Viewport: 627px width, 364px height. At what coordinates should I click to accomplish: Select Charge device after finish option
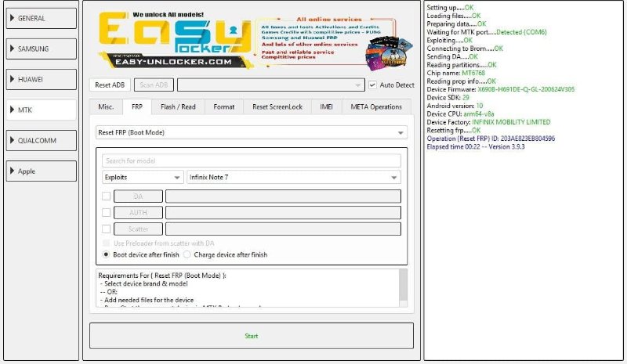(187, 254)
